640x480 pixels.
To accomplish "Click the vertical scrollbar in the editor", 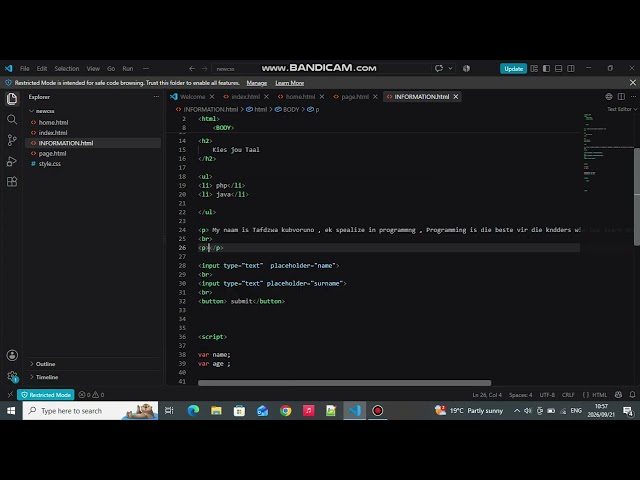I will (x=637, y=197).
